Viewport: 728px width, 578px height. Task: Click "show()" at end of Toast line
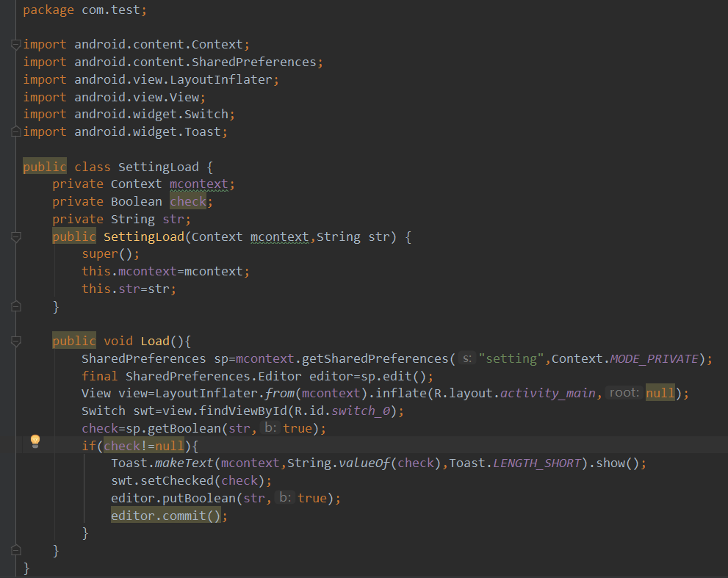pyautogui.click(x=618, y=463)
